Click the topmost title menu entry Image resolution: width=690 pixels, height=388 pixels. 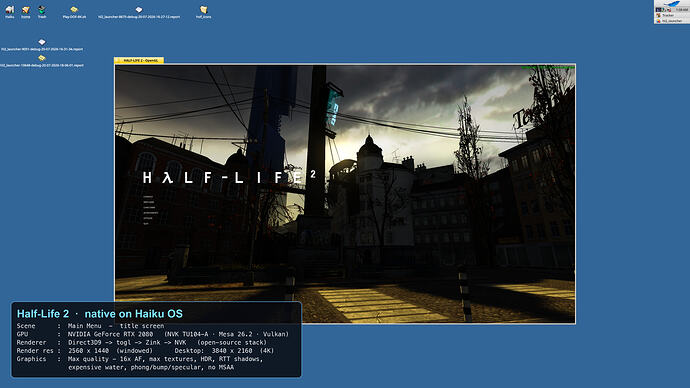pos(148,197)
